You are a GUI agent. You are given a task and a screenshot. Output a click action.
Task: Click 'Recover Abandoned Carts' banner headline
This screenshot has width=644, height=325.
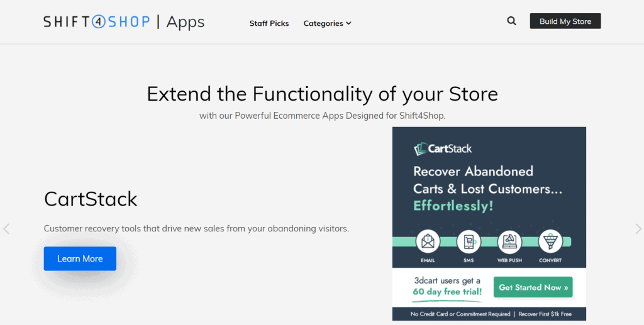[x=487, y=180]
